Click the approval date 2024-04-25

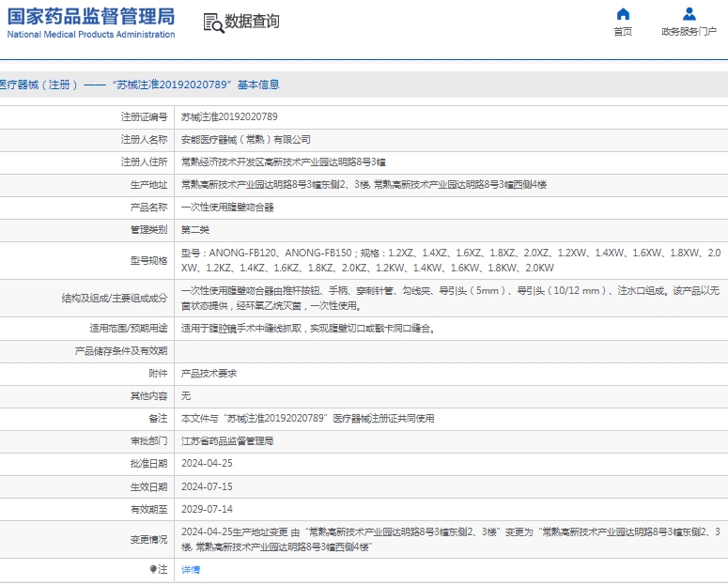point(207,463)
